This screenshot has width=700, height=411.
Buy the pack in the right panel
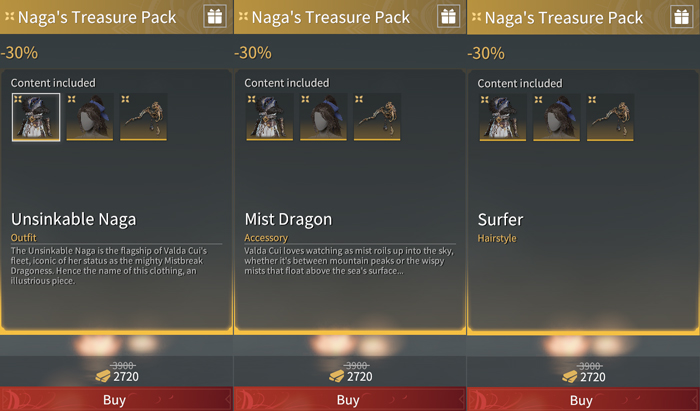tap(583, 399)
